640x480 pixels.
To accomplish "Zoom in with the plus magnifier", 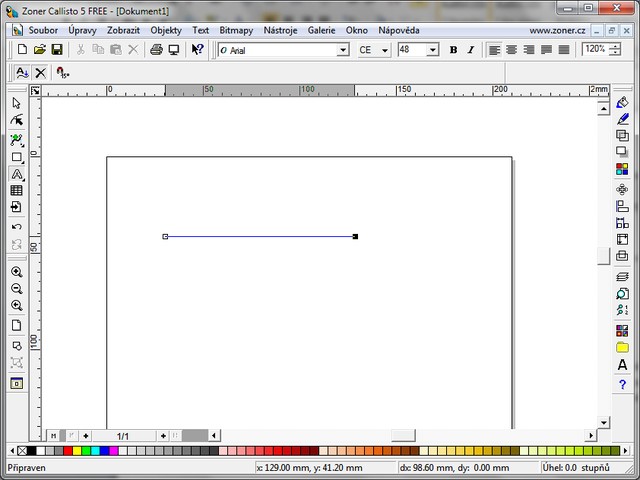I will click(16, 272).
